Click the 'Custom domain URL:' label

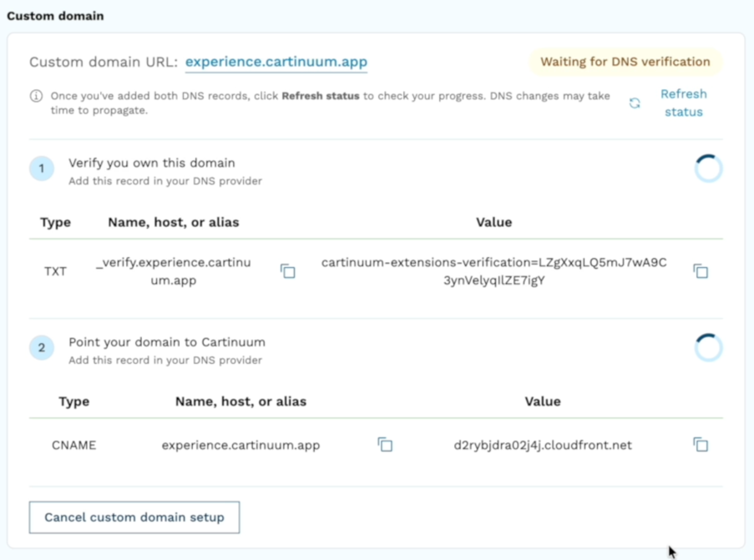104,62
